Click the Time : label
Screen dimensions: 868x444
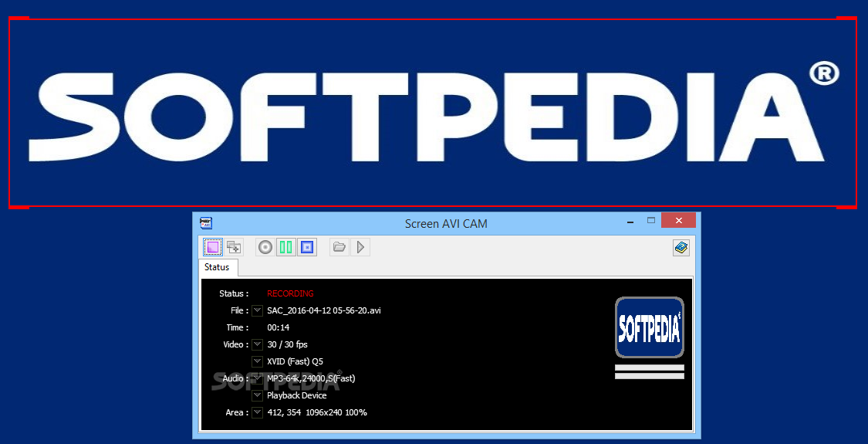pyautogui.click(x=238, y=327)
